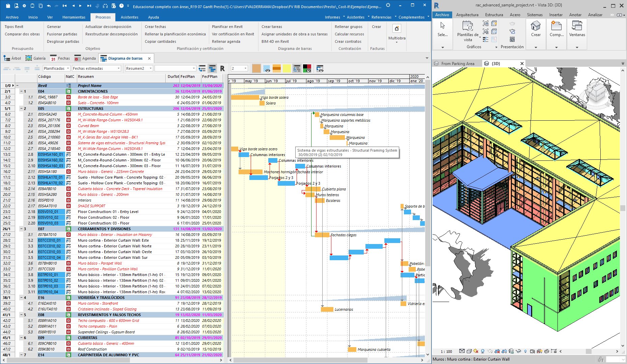This screenshot has width=627, height=364.
Task: Click the yellow color swatch in toolbar
Action: (287, 69)
